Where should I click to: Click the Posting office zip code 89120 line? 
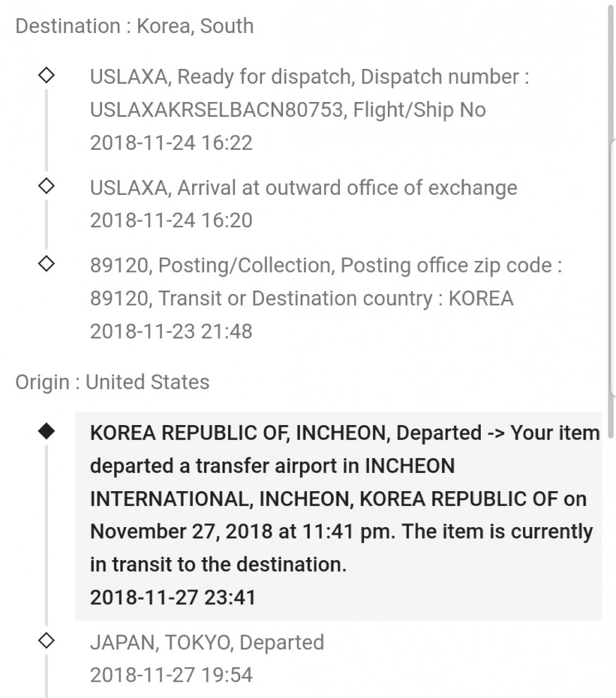click(326, 265)
